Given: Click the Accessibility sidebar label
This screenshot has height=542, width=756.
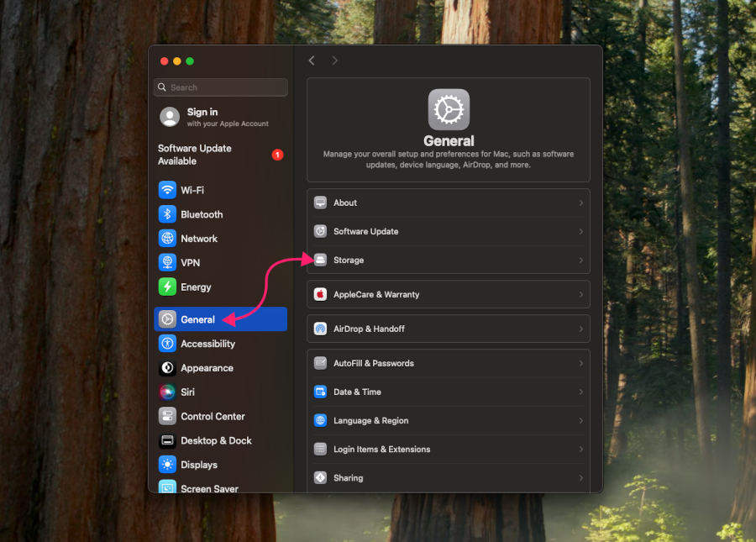Looking at the screenshot, I should (x=207, y=344).
